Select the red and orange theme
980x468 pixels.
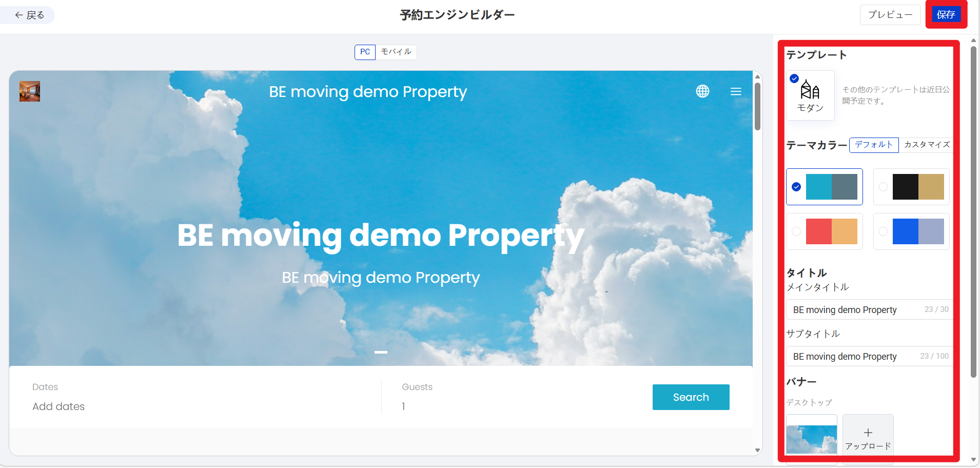click(825, 231)
